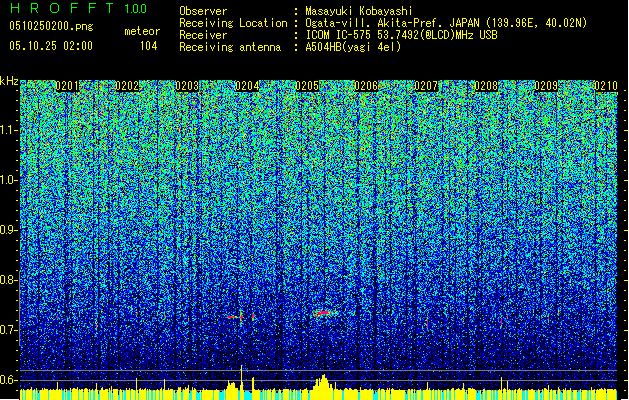Viewport: 629px width, 400px height.
Task: Click the version number 1.00
Action: coord(136,8)
